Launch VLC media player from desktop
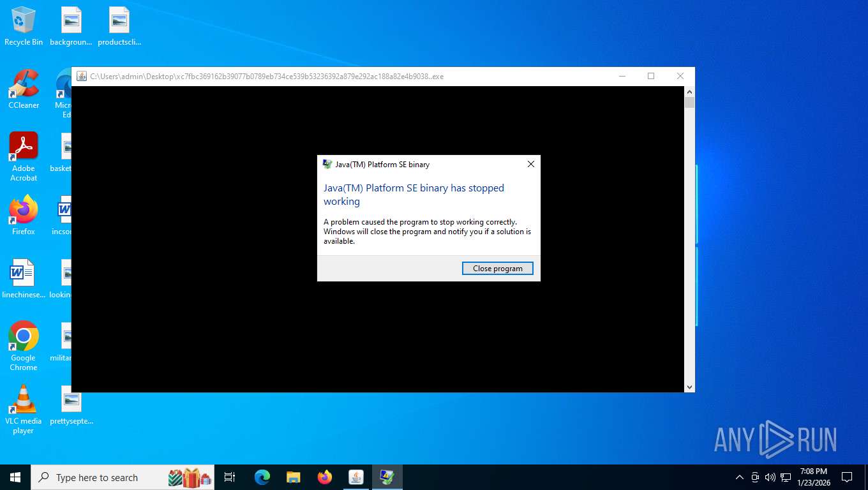This screenshot has width=868, height=490. pos(24,409)
